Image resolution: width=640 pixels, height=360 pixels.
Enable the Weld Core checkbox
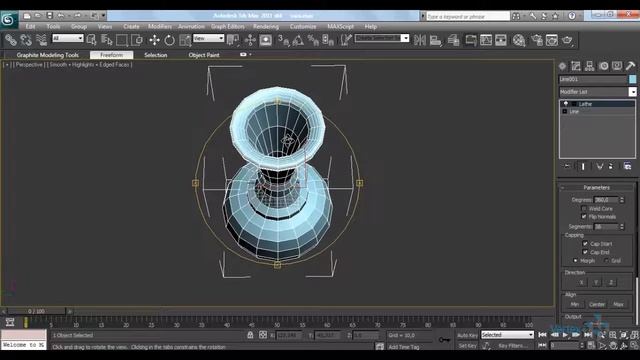[x=584, y=209]
